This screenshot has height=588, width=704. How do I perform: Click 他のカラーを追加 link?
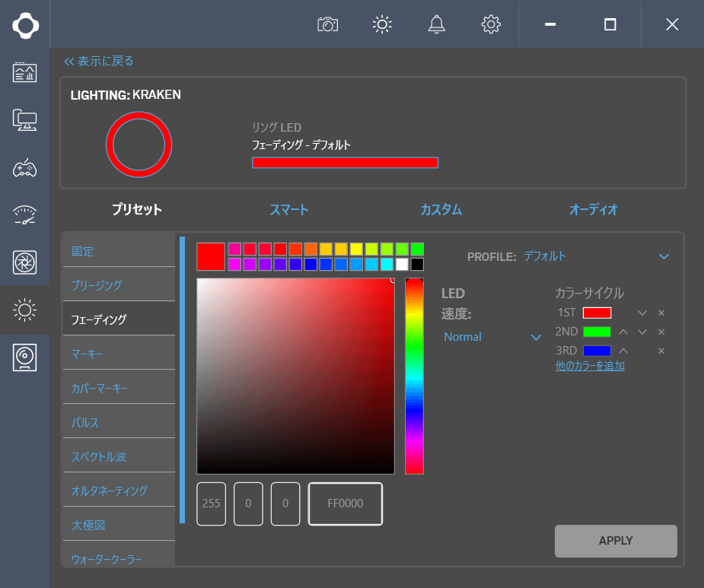point(590,366)
